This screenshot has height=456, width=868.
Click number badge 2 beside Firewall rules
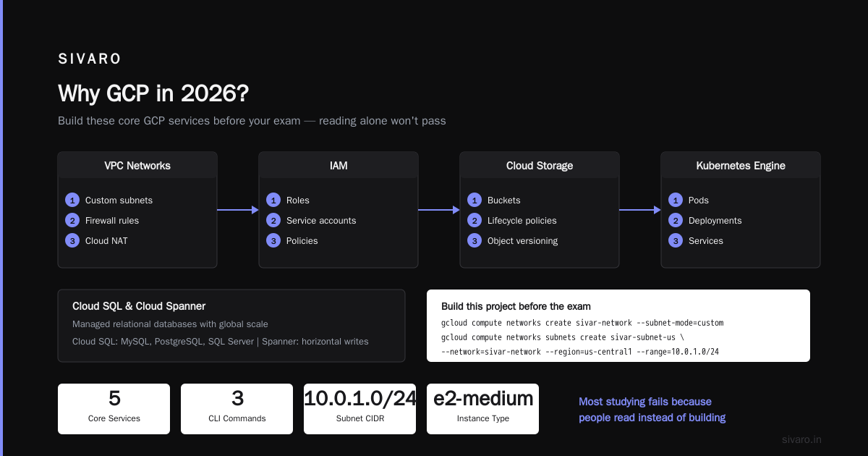(72, 221)
